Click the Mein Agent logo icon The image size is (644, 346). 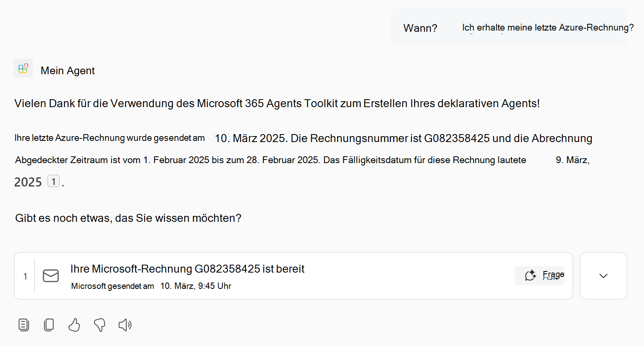pos(23,68)
